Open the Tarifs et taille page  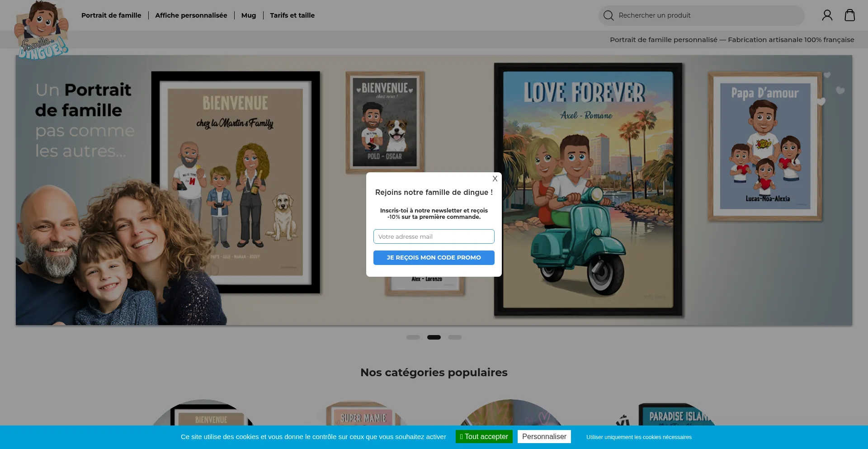pyautogui.click(x=292, y=15)
